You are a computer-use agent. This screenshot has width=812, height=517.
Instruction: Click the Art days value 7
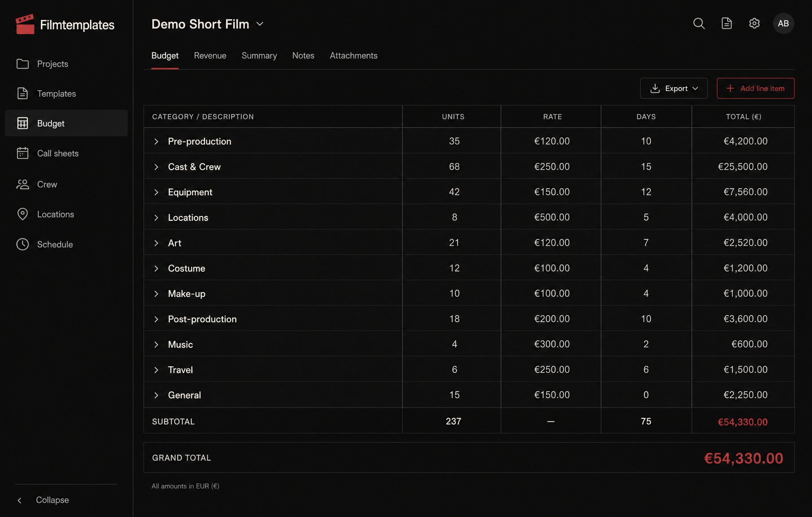[646, 242]
